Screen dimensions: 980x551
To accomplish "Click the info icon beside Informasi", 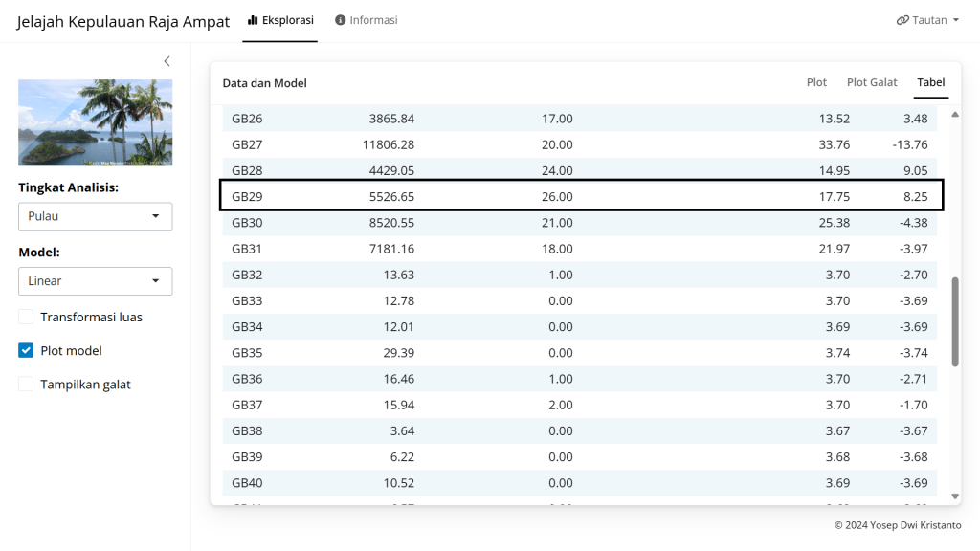I will click(340, 20).
